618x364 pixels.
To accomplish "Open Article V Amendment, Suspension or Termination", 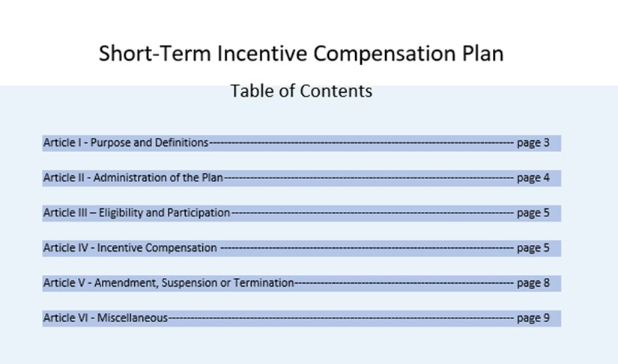I will coord(168,283).
